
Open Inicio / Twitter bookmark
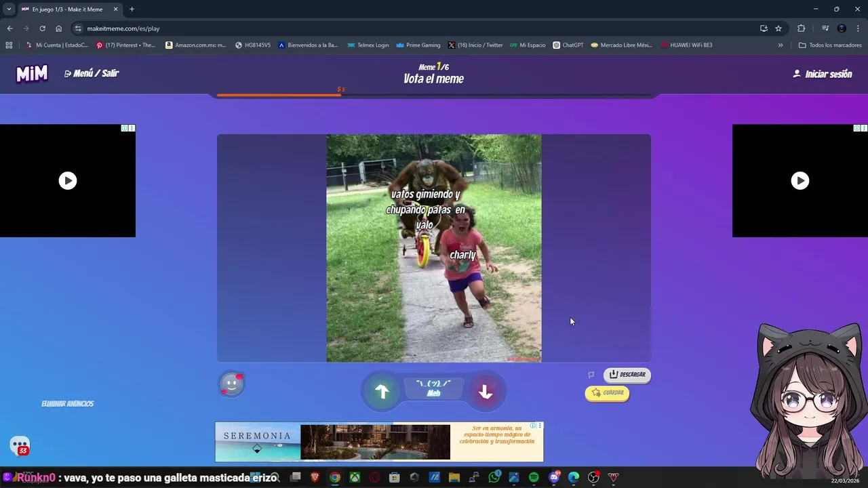click(475, 45)
